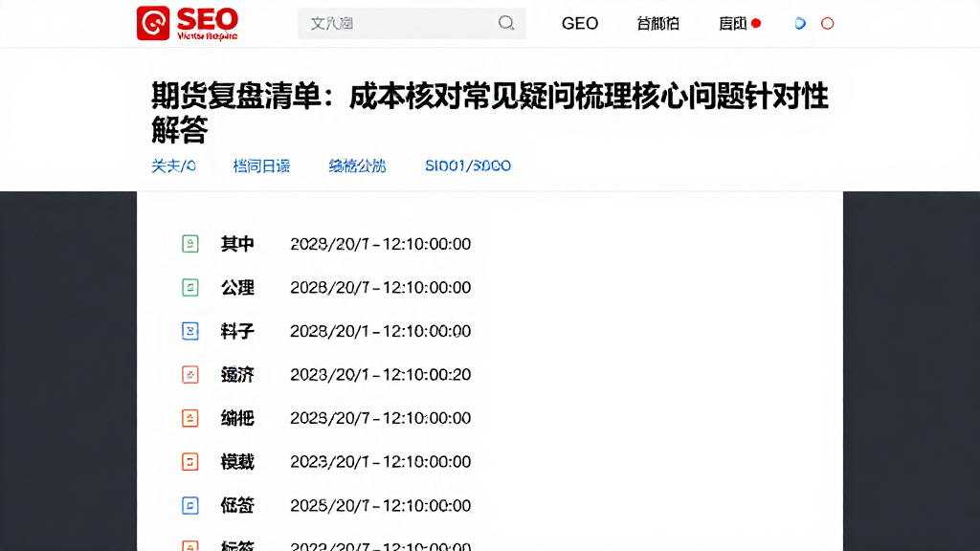Click orange icon in 12:10:00:20 row
Screen dimensions: 980x551
(190, 374)
